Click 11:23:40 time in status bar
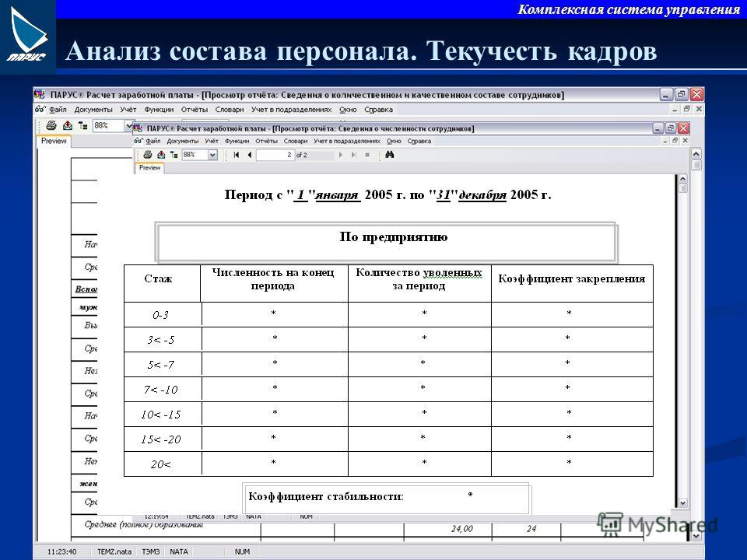 pos(62,551)
